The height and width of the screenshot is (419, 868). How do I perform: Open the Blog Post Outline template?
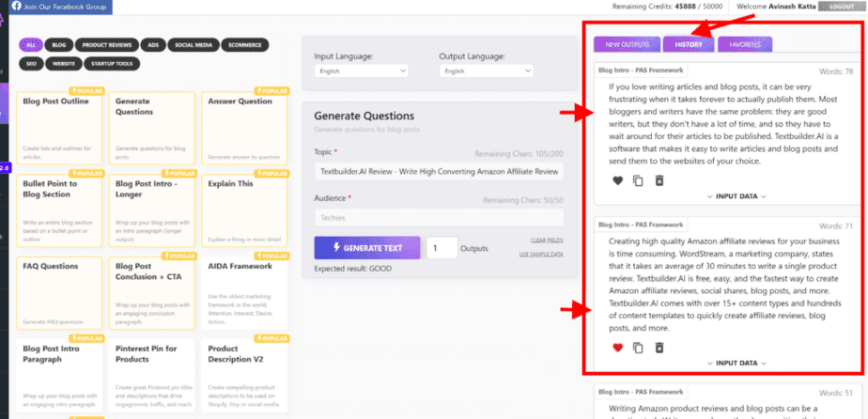(x=59, y=128)
